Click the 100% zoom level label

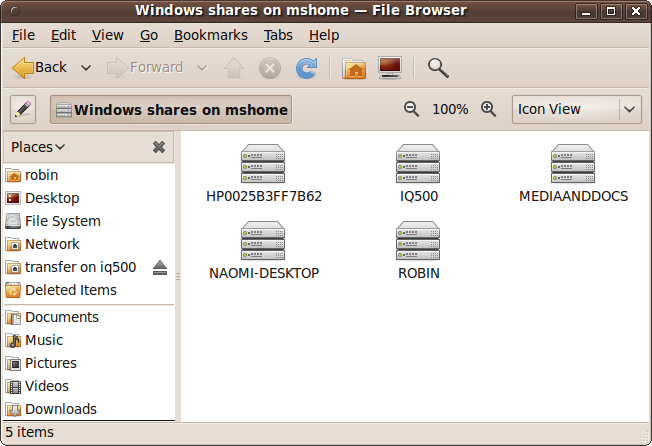450,109
